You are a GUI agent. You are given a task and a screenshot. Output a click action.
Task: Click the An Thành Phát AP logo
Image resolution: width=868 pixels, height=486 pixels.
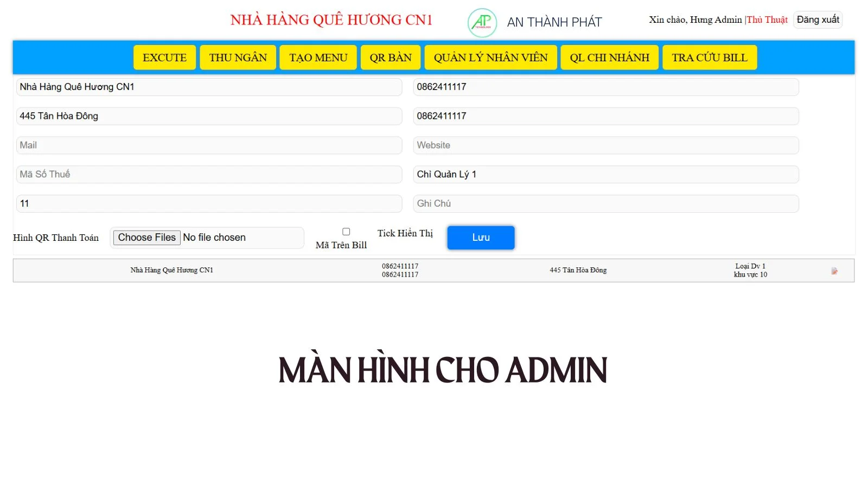[482, 23]
